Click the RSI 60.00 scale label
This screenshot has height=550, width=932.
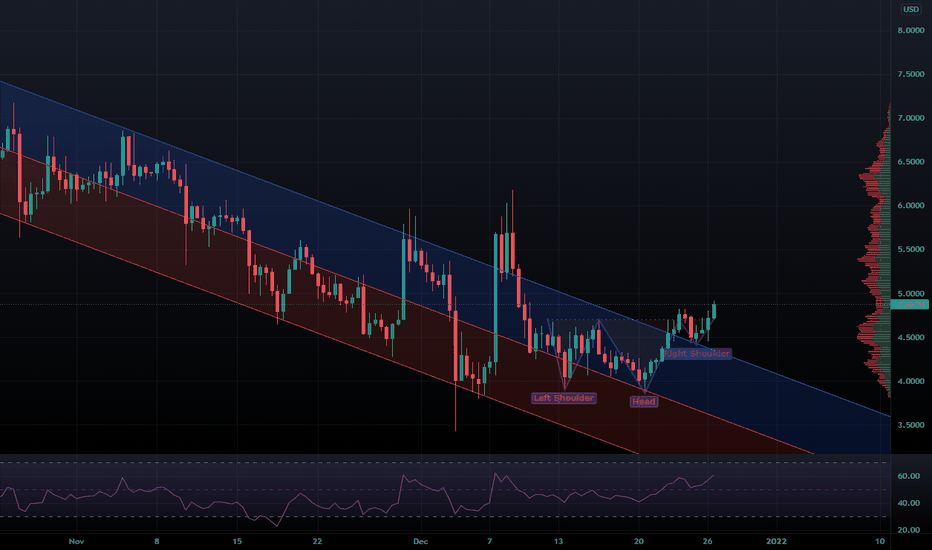[909, 476]
